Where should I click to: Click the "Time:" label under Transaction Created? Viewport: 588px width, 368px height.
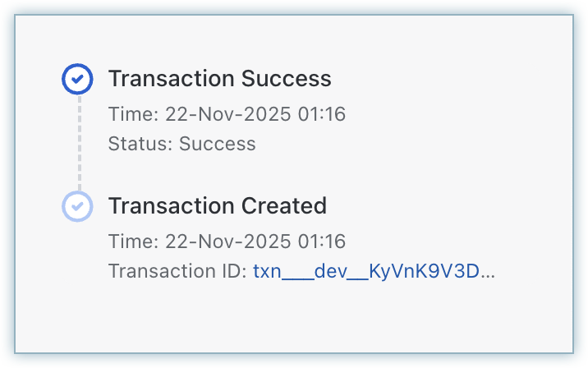pos(133,241)
